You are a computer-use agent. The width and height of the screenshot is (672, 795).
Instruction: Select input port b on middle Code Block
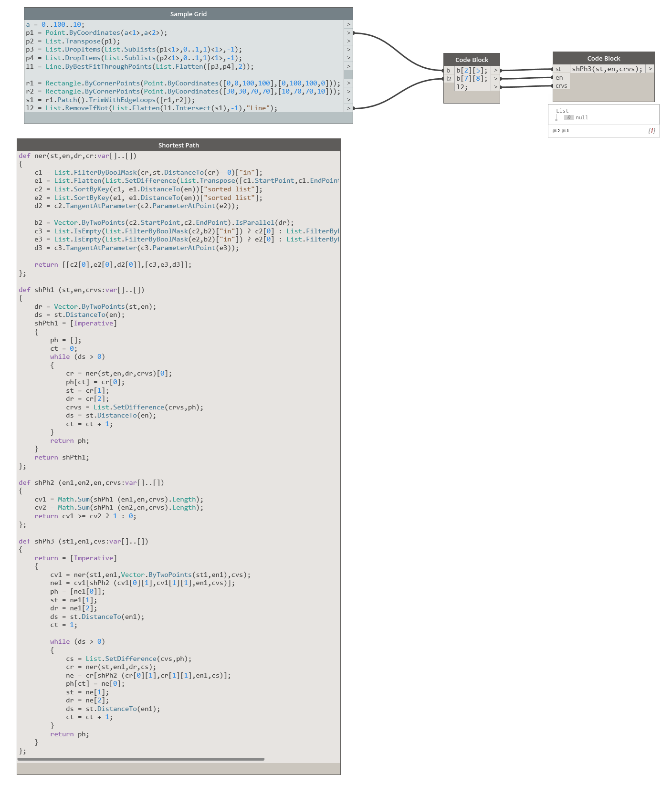449,70
